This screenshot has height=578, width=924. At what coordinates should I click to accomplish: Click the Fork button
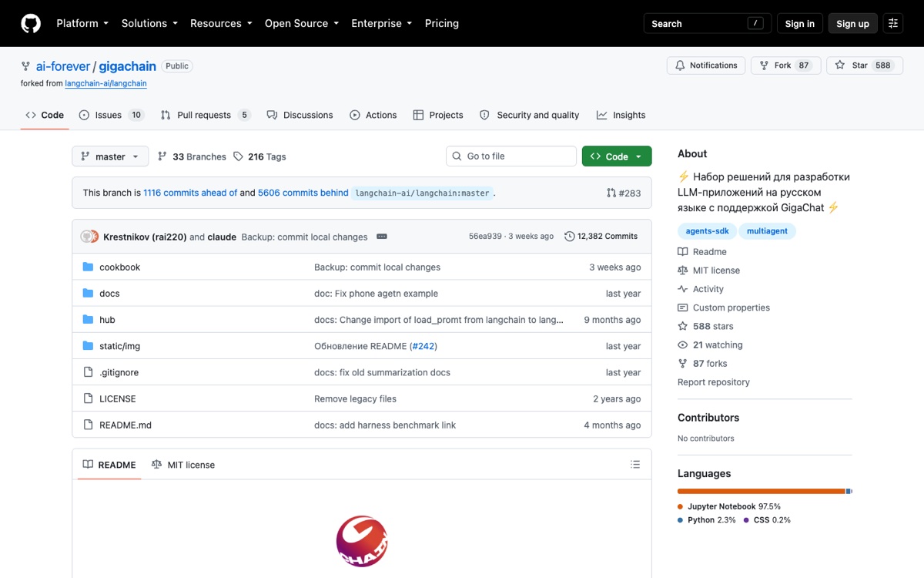(x=785, y=66)
